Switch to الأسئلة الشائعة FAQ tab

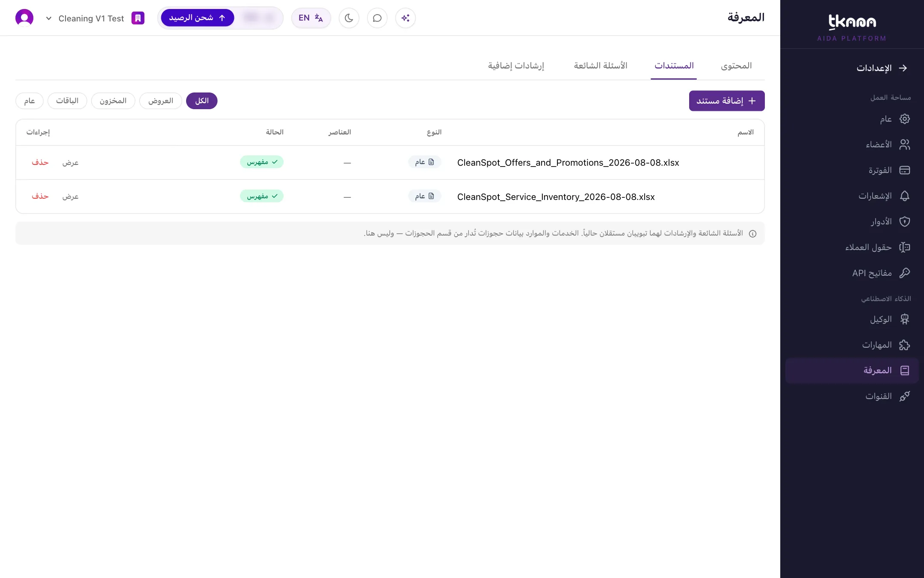click(x=601, y=66)
